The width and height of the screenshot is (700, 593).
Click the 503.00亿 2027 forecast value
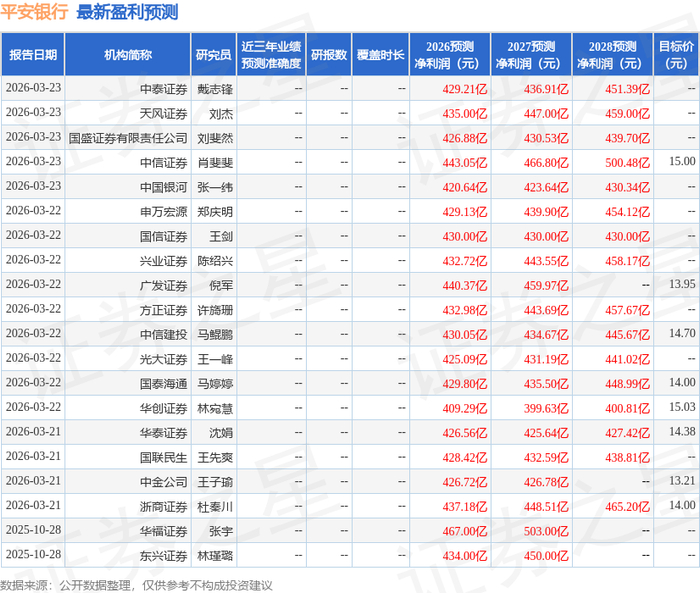546,531
